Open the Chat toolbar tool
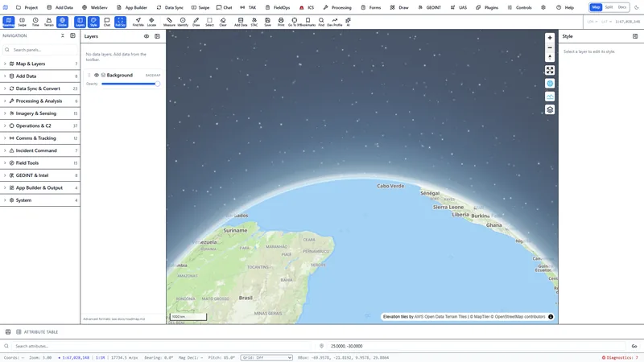This screenshot has width=644, height=362. coord(107,22)
